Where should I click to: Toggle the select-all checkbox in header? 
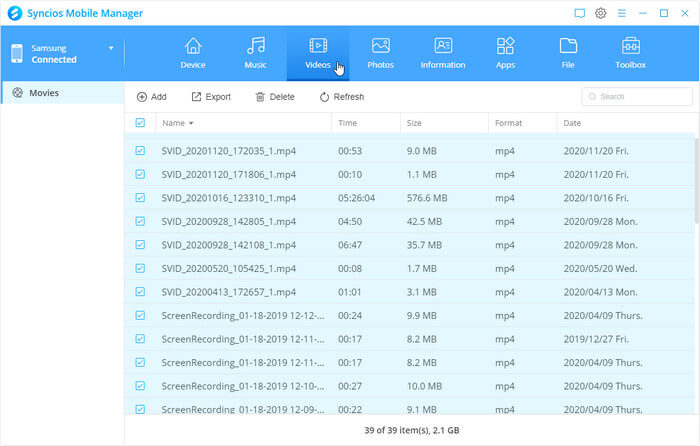pyautogui.click(x=140, y=123)
